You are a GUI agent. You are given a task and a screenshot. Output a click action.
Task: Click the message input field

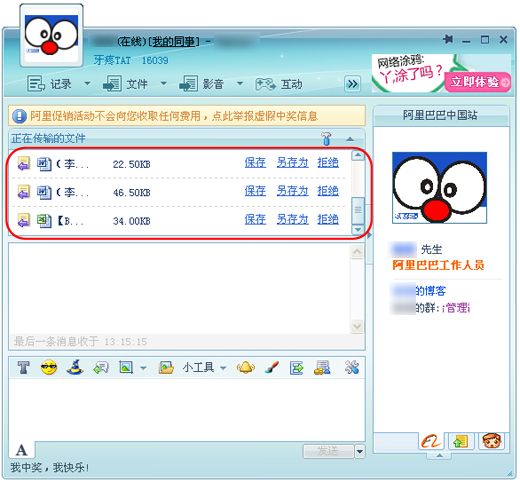187,409
